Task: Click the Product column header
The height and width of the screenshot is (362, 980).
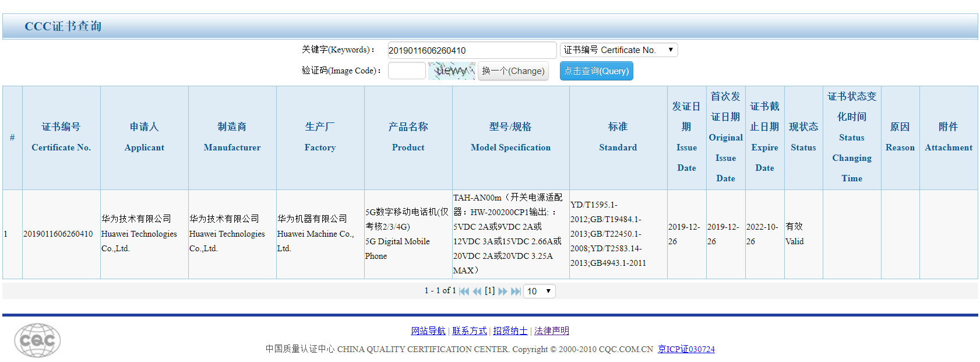Action: [x=408, y=138]
